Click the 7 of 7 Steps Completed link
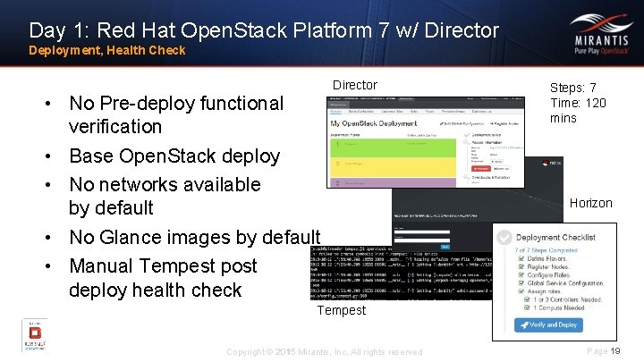 click(547, 250)
